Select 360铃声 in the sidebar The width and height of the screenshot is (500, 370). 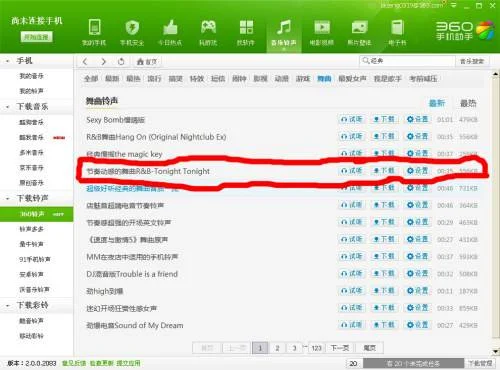(x=36, y=214)
